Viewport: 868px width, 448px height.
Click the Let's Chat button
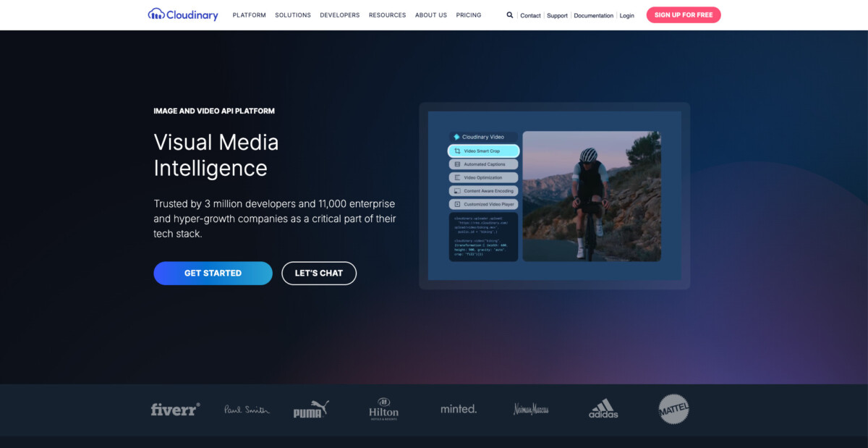point(319,274)
